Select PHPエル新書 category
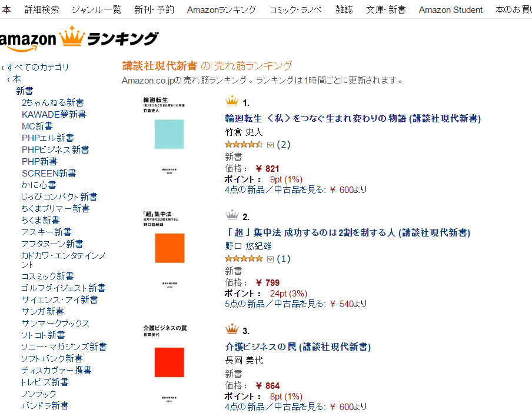 pos(48,138)
